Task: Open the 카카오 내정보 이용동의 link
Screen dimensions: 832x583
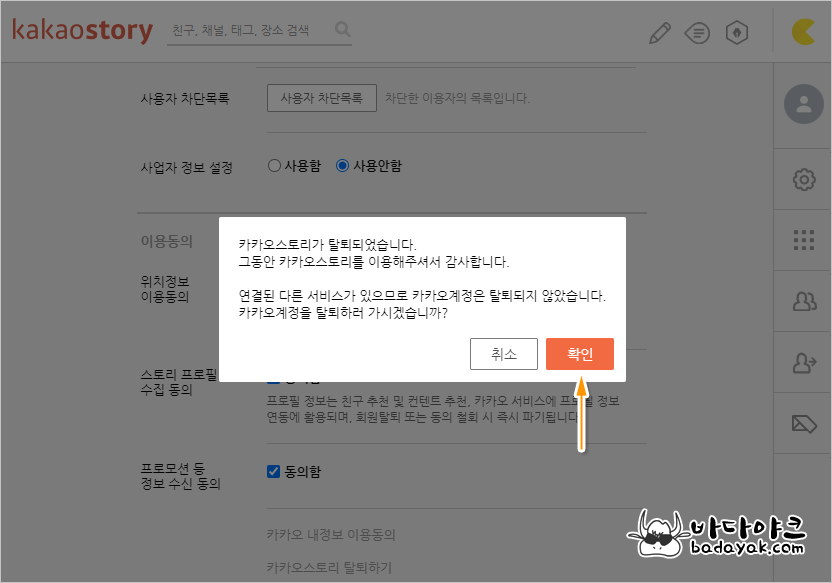Action: point(331,535)
